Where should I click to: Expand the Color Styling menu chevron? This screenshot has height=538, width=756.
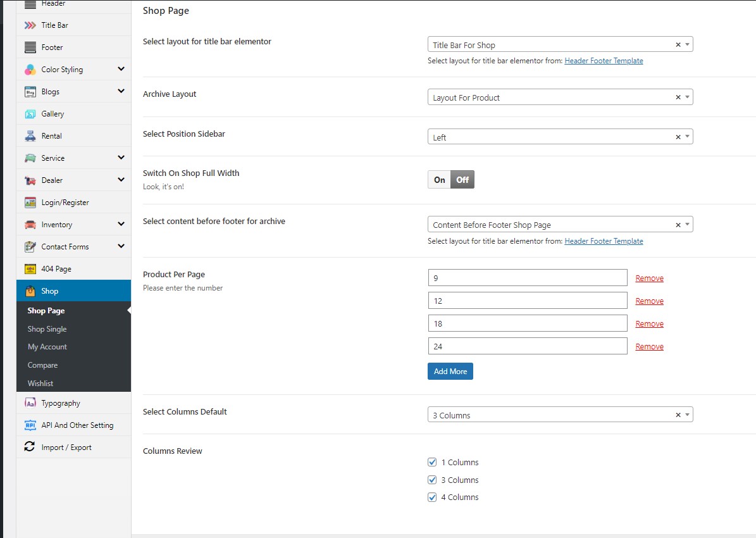click(x=121, y=69)
